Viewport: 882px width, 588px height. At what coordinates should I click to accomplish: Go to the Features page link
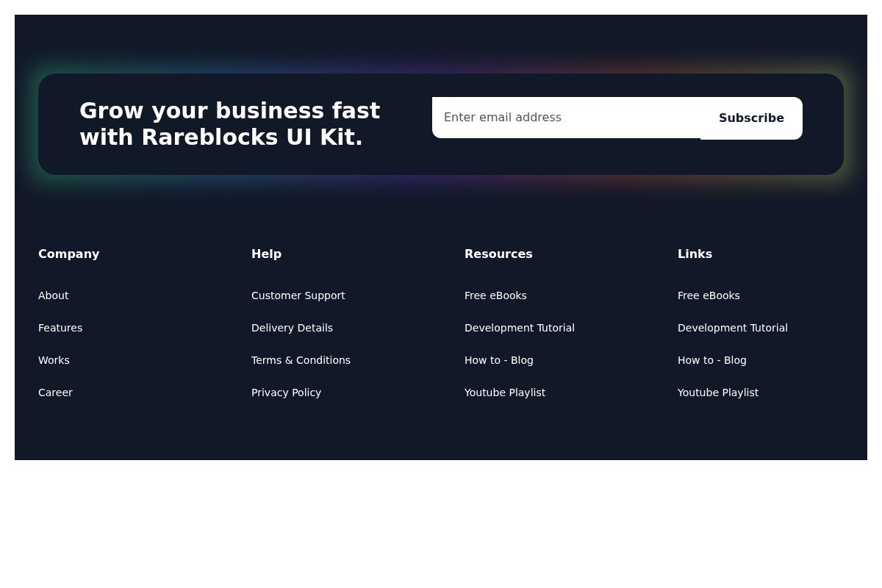tap(60, 328)
